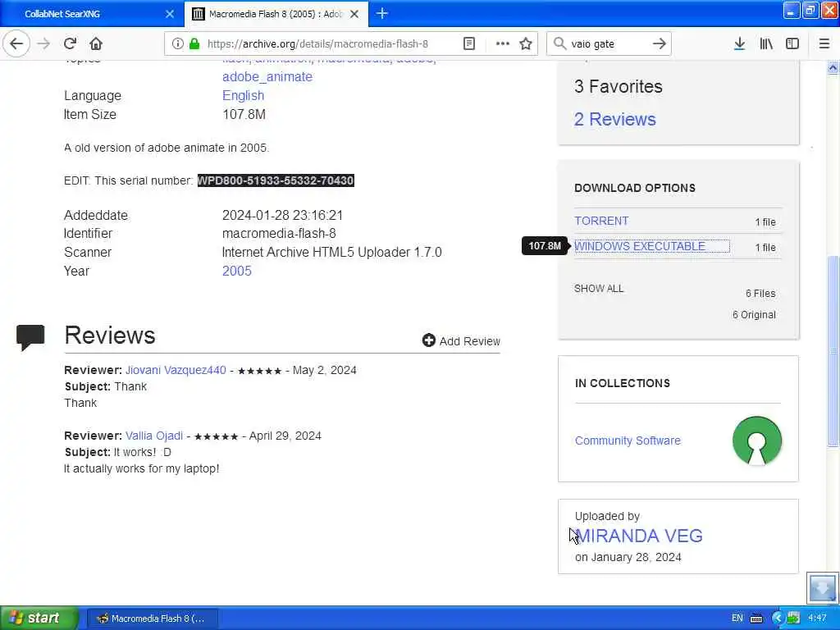Screen dimensions: 840x630
Task: Click the green secure connection padlock
Action: tap(194, 43)
